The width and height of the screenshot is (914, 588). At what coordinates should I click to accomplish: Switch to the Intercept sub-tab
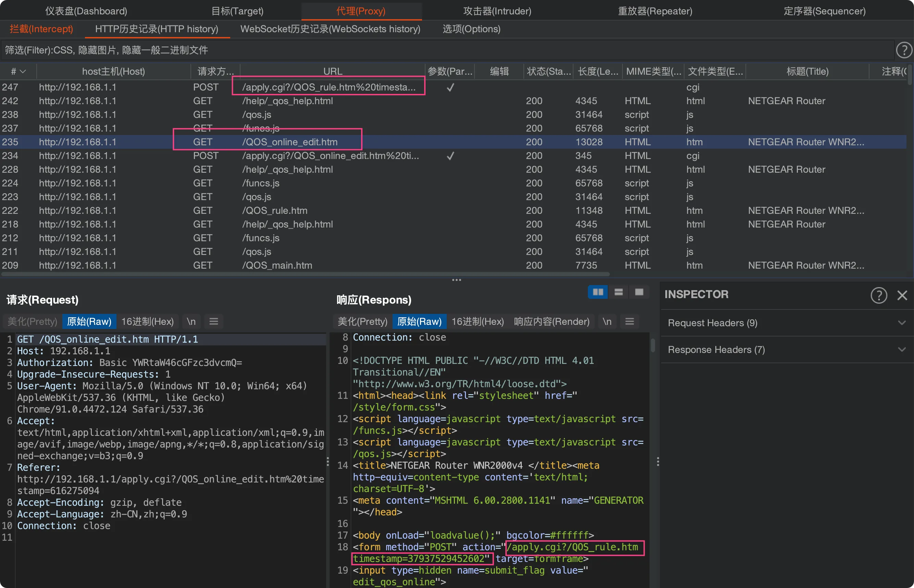[41, 29]
